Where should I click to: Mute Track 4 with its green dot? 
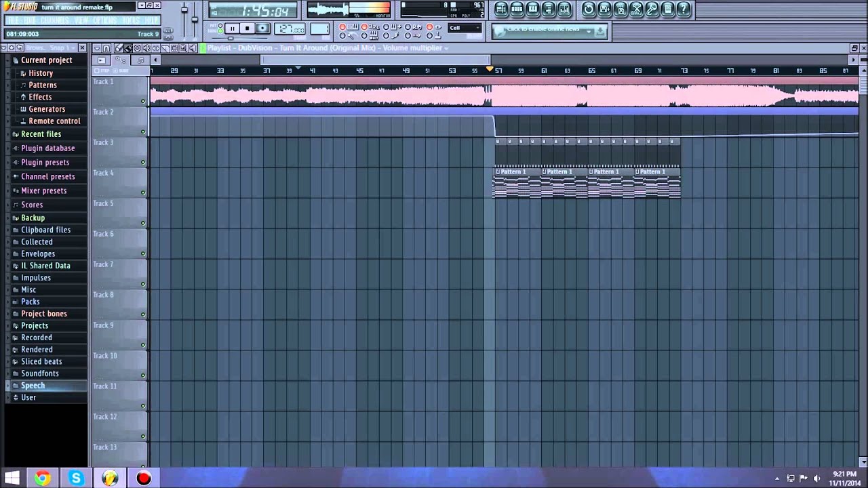click(143, 192)
